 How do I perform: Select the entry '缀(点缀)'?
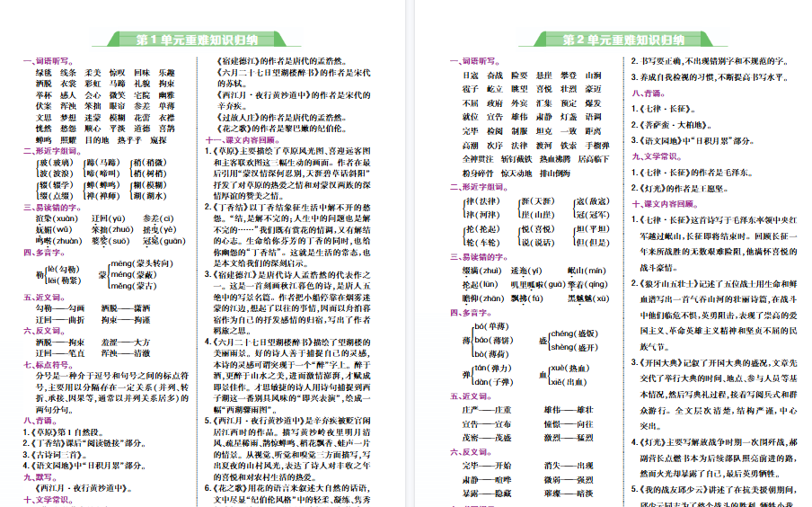(57, 196)
